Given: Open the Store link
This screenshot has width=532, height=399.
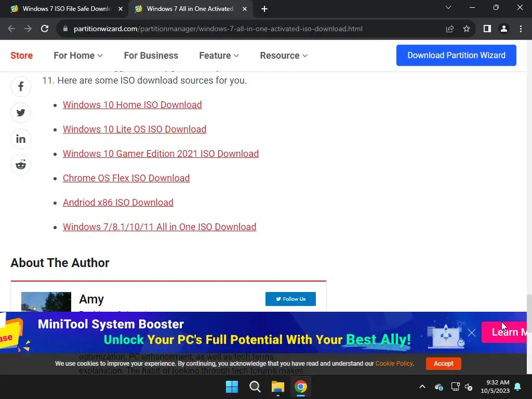Looking at the screenshot, I should click(x=22, y=55).
